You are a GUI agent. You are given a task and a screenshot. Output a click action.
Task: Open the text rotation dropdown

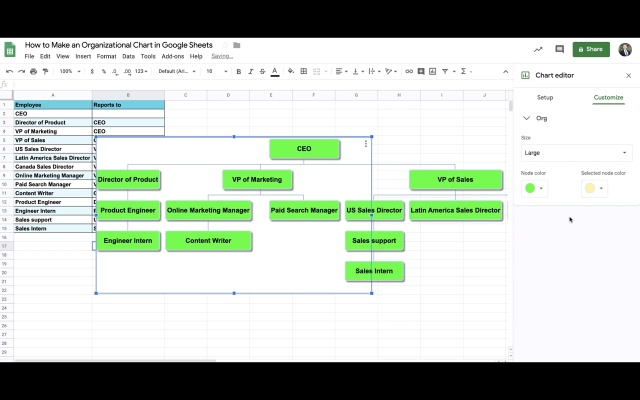click(x=391, y=71)
